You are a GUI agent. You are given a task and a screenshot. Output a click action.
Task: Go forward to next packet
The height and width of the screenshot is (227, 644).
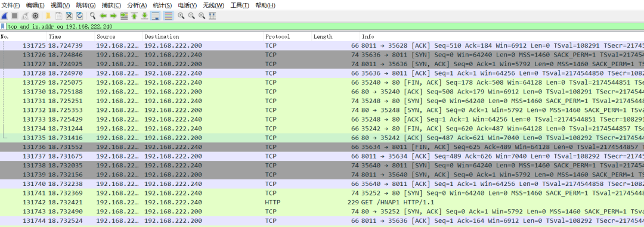pyautogui.click(x=113, y=15)
